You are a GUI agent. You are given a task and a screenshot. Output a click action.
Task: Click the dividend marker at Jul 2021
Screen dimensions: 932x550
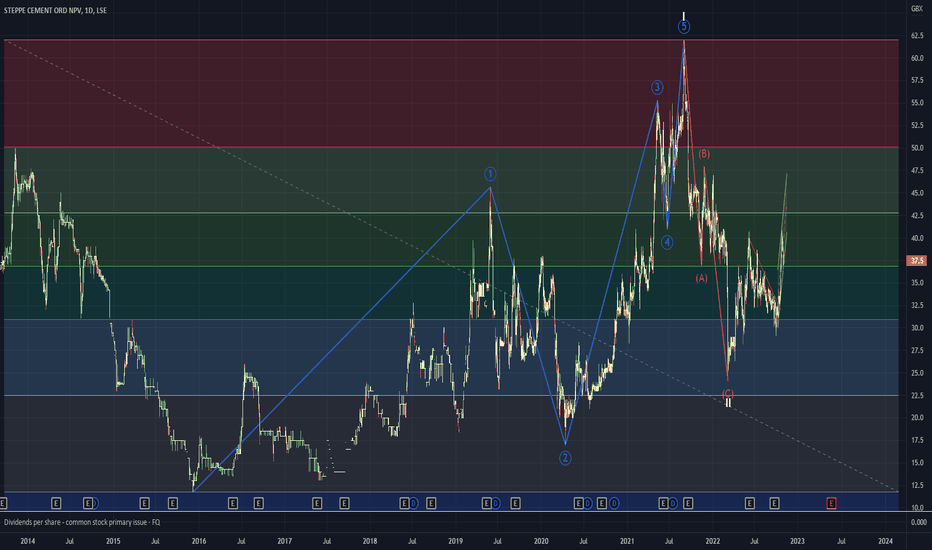673,504
